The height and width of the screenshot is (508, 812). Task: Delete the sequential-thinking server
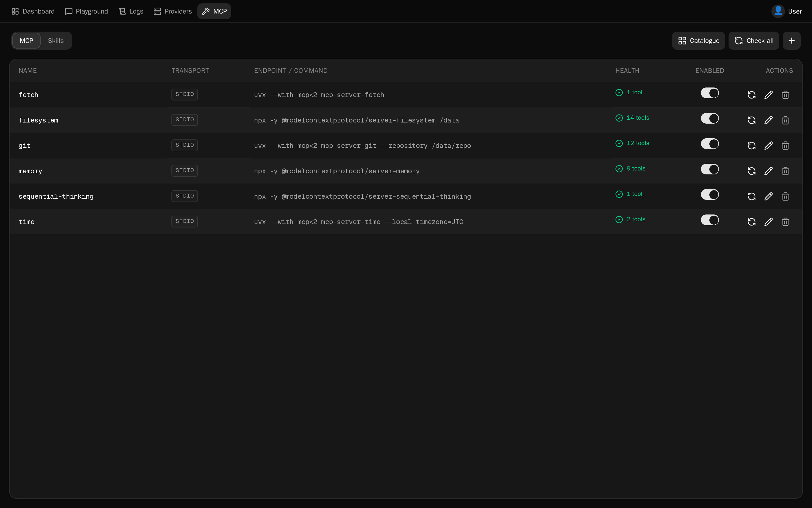tap(785, 196)
